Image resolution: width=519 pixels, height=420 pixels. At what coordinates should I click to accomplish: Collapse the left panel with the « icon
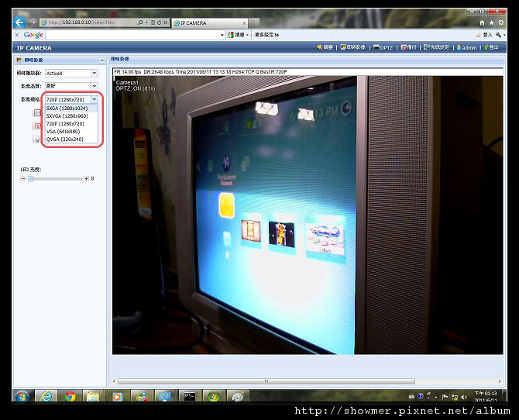point(102,60)
